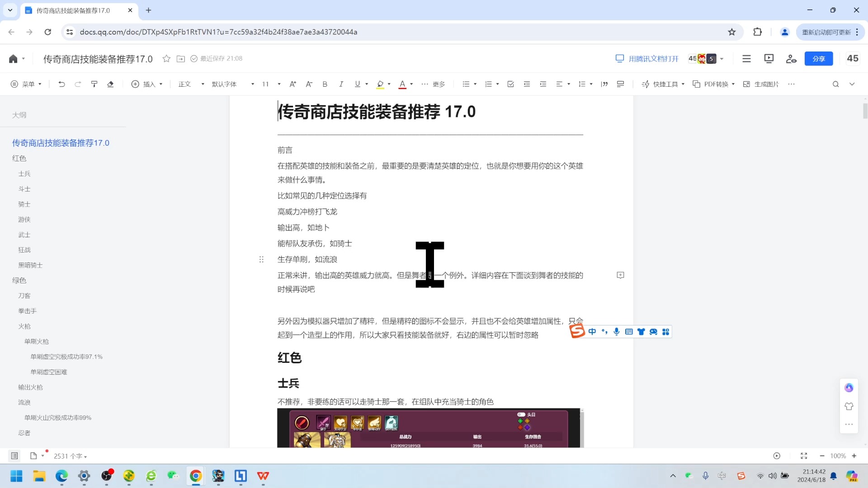Jump to 红色 in outline
The image size is (868, 488).
(19, 158)
